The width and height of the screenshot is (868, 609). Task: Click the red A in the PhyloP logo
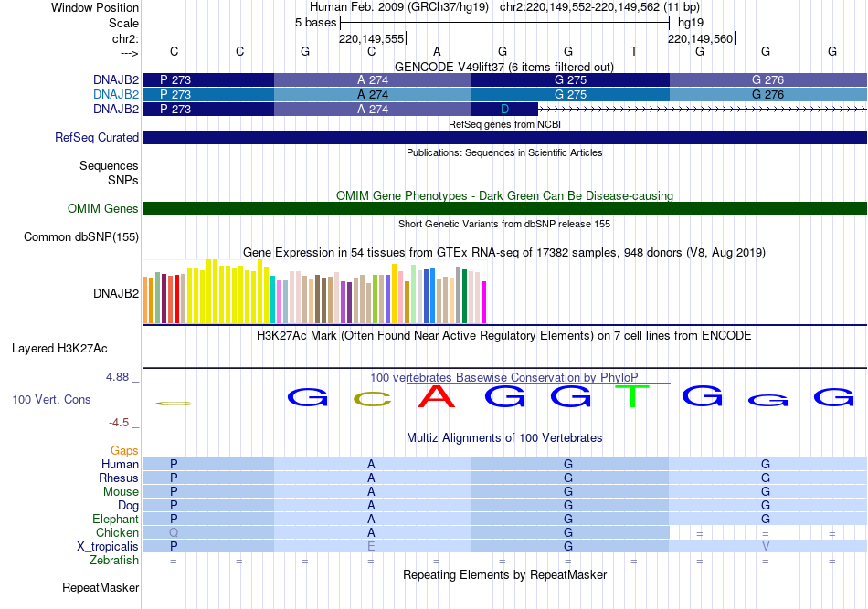(x=437, y=396)
